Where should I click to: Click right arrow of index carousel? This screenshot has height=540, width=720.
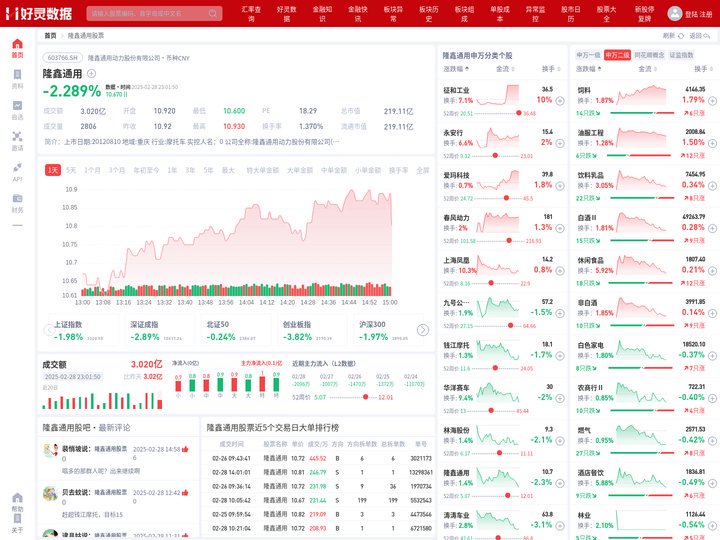click(x=422, y=330)
